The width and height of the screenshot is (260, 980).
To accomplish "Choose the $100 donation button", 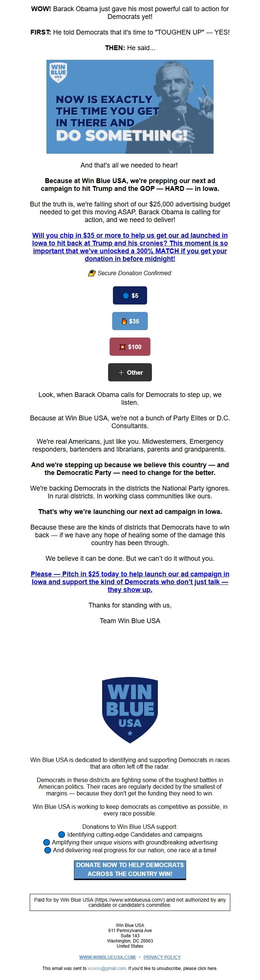I will click(x=130, y=346).
